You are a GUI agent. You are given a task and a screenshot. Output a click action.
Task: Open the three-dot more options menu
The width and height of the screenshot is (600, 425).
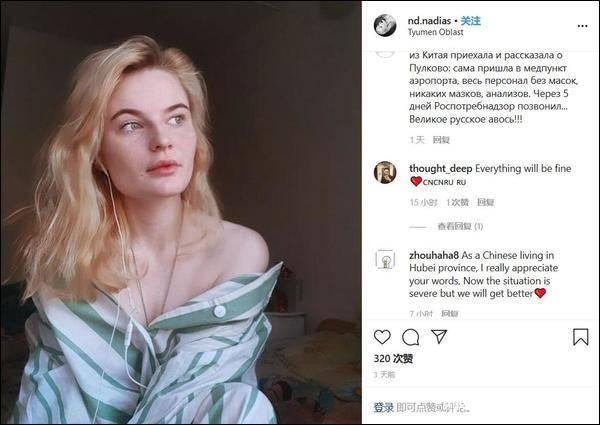coord(582,26)
